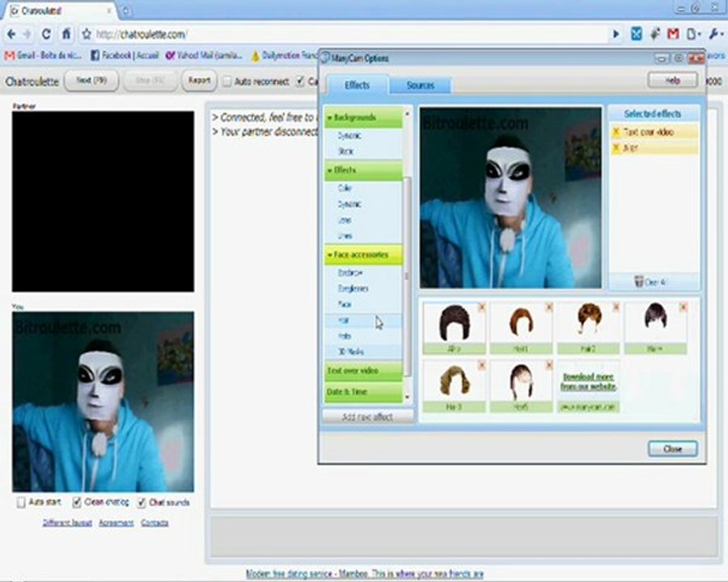Screen dimensions: 728x582
Task: Open the page menu icon in Chrome
Action: coord(693,34)
